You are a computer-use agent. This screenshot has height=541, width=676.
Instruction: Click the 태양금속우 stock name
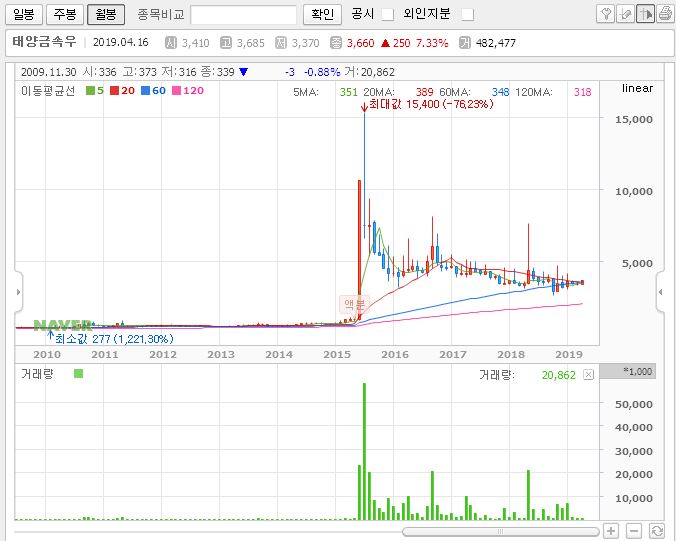[x=44, y=42]
